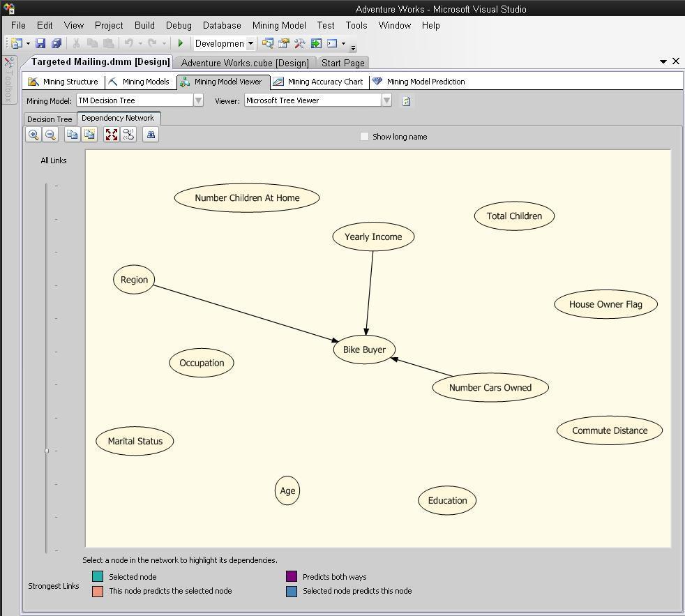The image size is (685, 616).
Task: Open Solution Explorer via the magnifier toolbar icon
Action: (267, 43)
